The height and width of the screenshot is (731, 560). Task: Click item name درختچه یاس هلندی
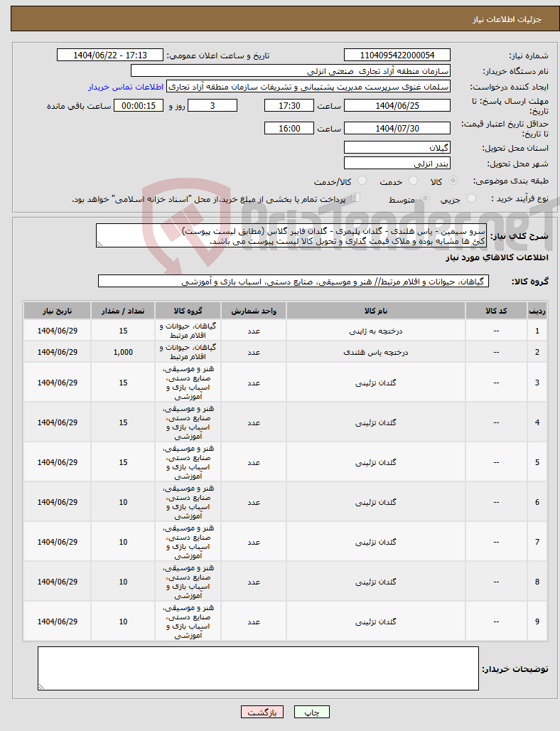coord(375,353)
